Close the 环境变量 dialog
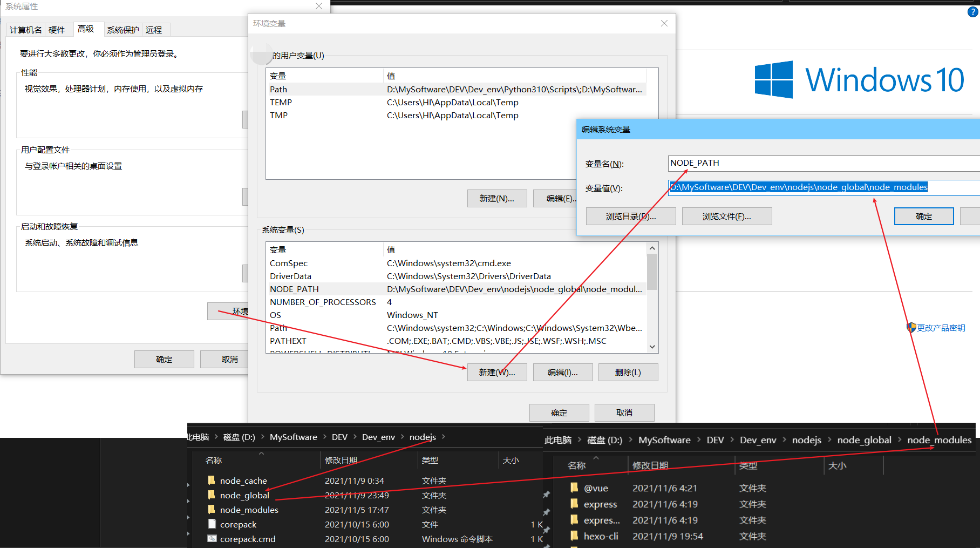 [x=664, y=23]
